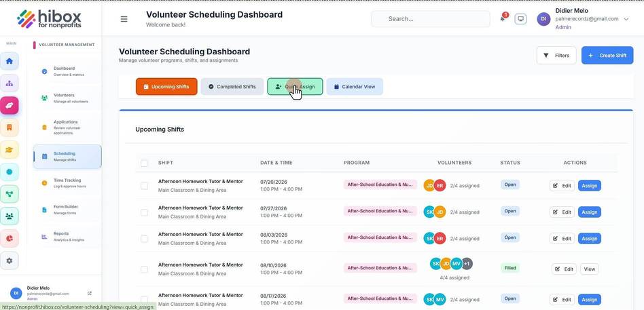
Task: Select the organization chart sidebar icon
Action: (x=10, y=83)
